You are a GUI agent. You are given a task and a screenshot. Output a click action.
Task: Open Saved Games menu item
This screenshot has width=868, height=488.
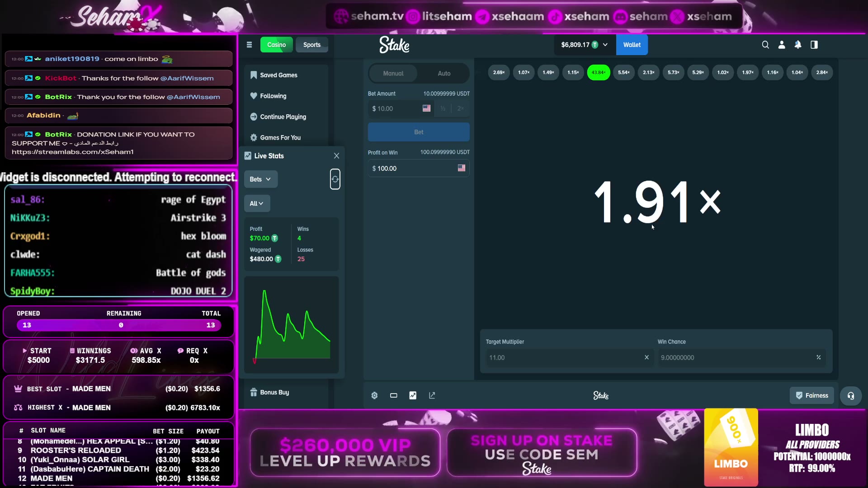(x=286, y=75)
